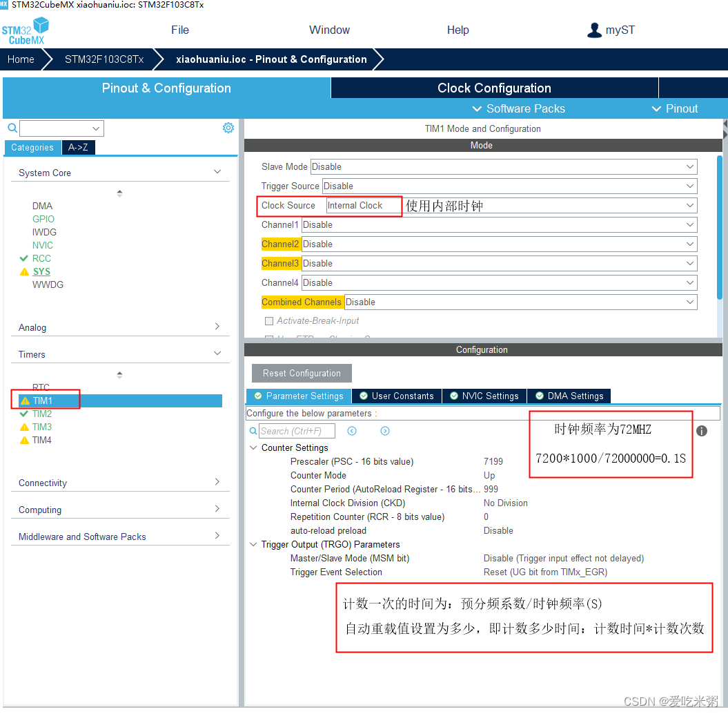The height and width of the screenshot is (714, 728).
Task: Go to Home in the breadcrumb
Action: pos(21,59)
